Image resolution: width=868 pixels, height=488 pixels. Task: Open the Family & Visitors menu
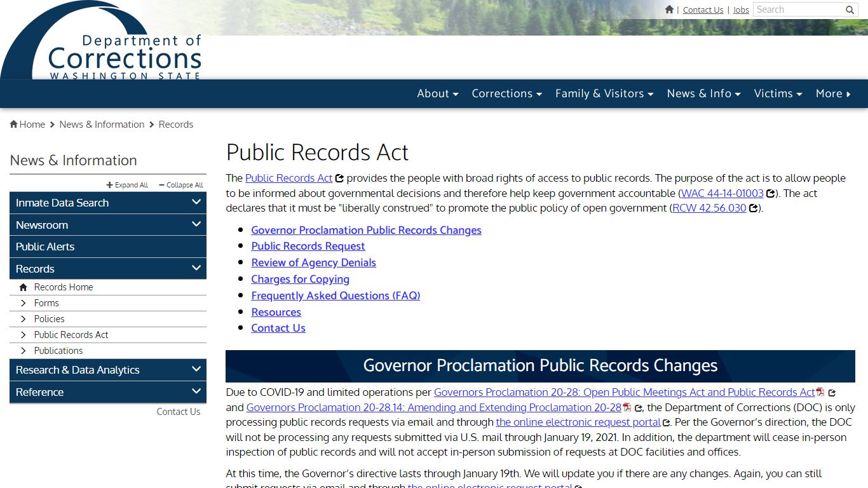click(x=604, y=93)
